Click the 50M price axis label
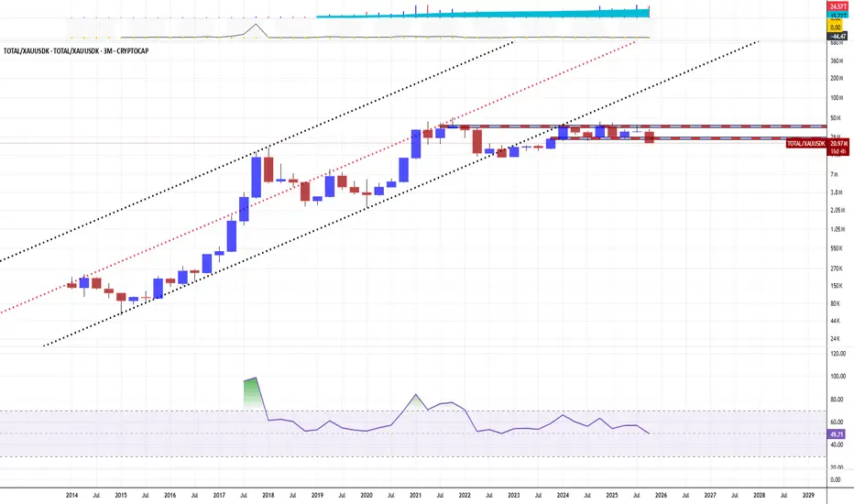854x504 pixels. (836, 118)
